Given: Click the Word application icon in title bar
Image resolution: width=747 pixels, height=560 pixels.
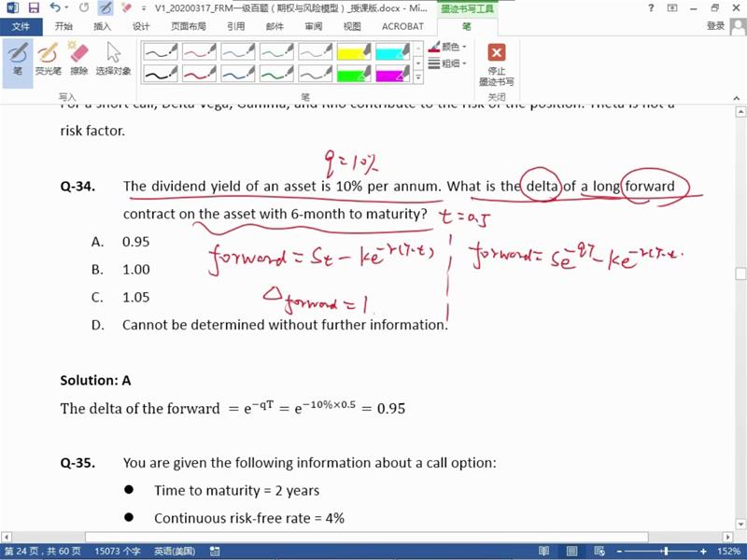Looking at the screenshot, I should 12,7.
